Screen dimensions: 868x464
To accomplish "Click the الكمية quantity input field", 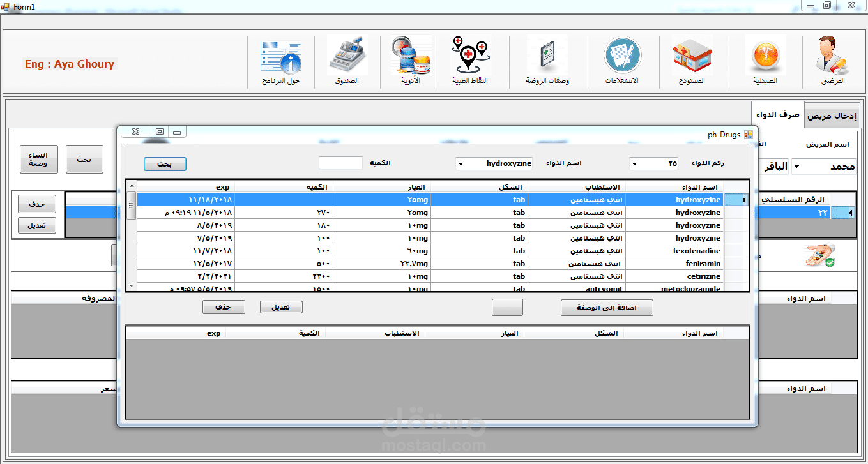I will click(x=340, y=163).
